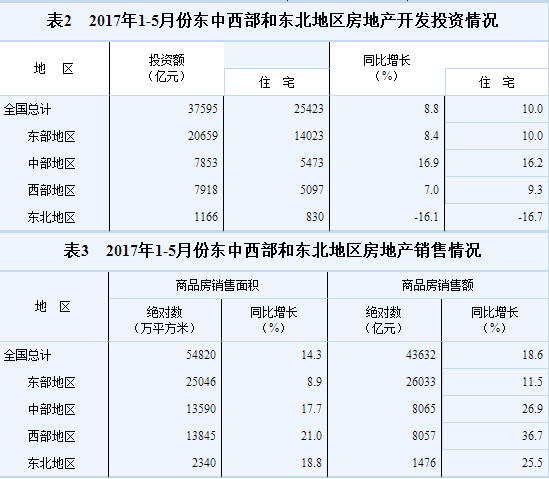Select national sales amount 43632
The image size is (549, 479).
point(421,355)
